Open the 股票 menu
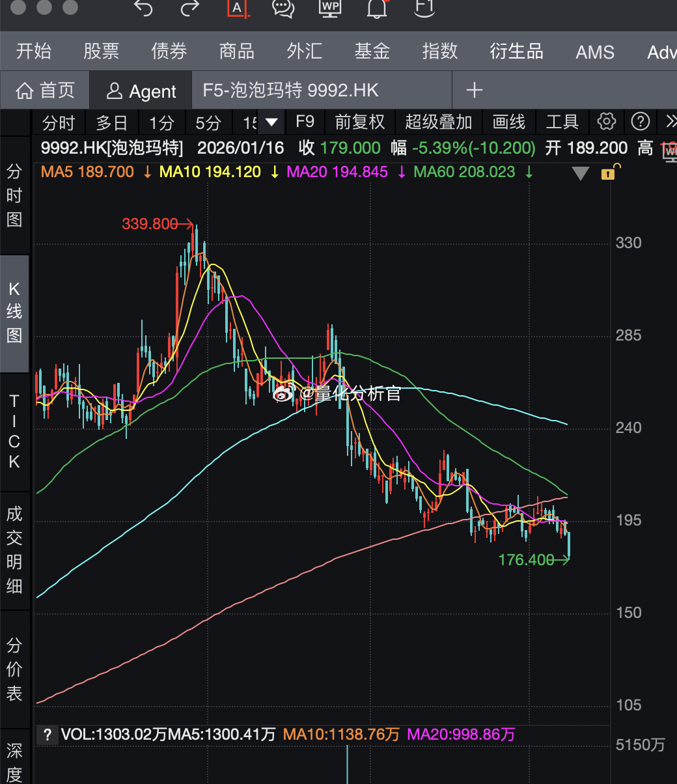Image resolution: width=677 pixels, height=784 pixels. 102,51
